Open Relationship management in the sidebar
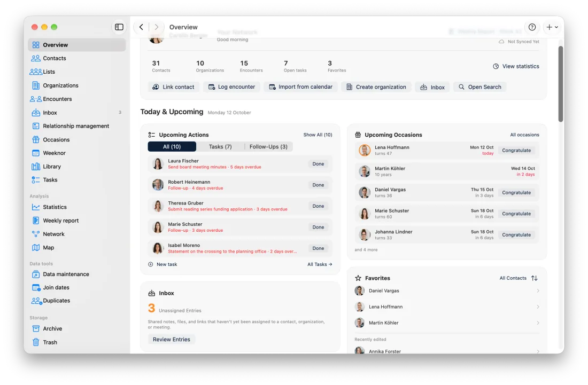 tap(77, 126)
